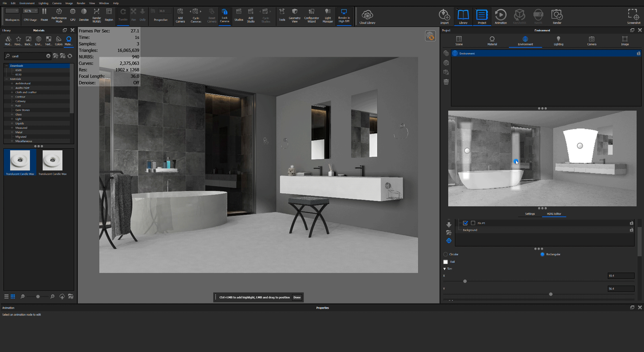Clear the library search field
644x352 pixels.
[48, 56]
